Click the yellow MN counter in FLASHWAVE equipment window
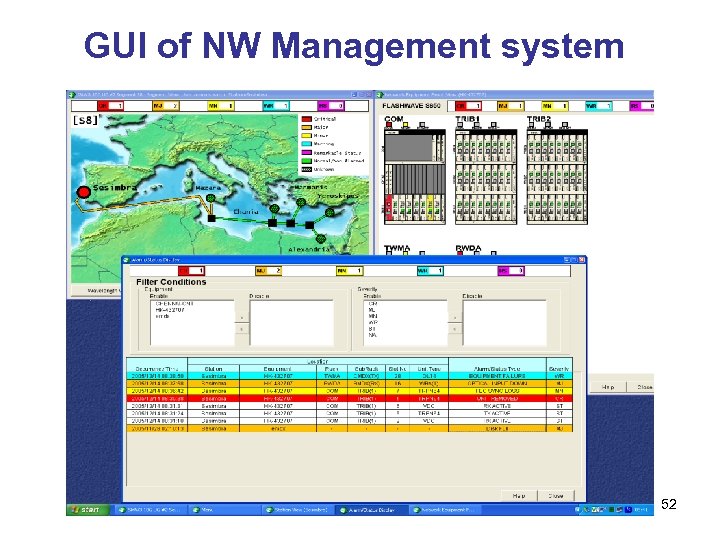This screenshot has width=720, height=540. [x=555, y=106]
